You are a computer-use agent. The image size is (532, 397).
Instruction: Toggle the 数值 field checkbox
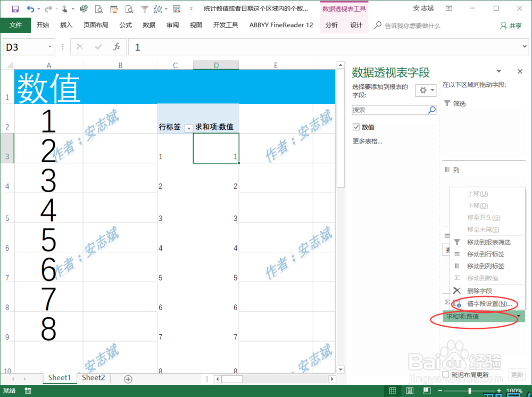click(x=356, y=127)
